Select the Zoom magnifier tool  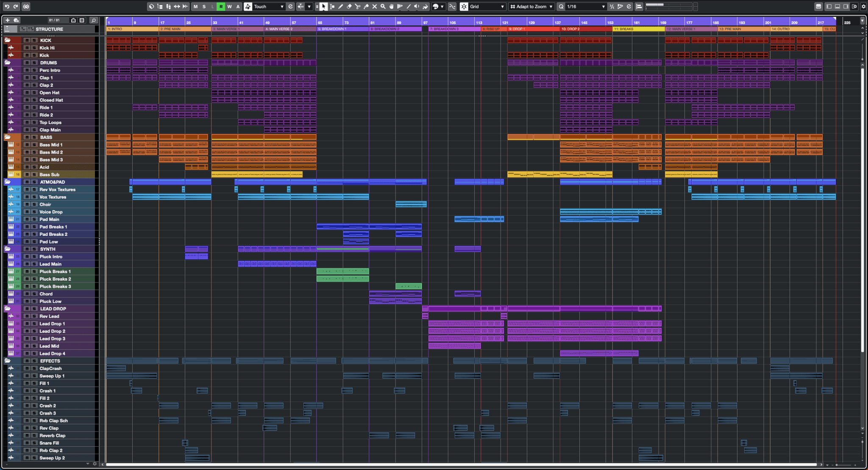point(383,6)
